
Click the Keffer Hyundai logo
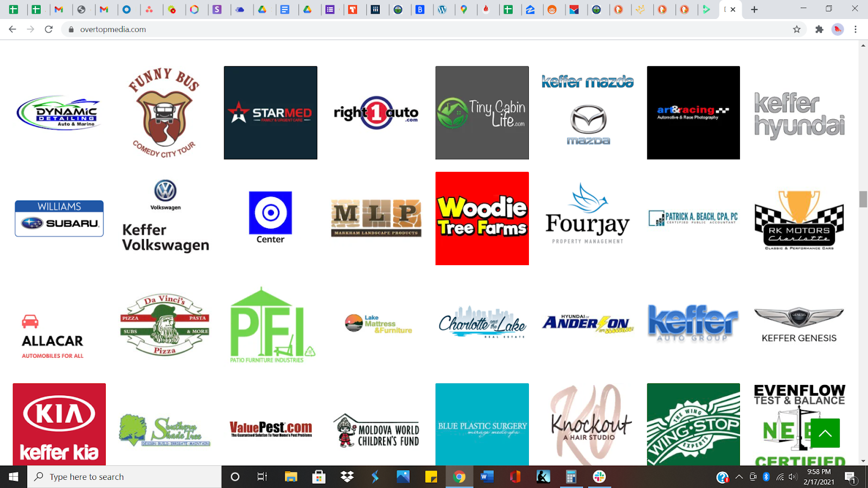[799, 115]
